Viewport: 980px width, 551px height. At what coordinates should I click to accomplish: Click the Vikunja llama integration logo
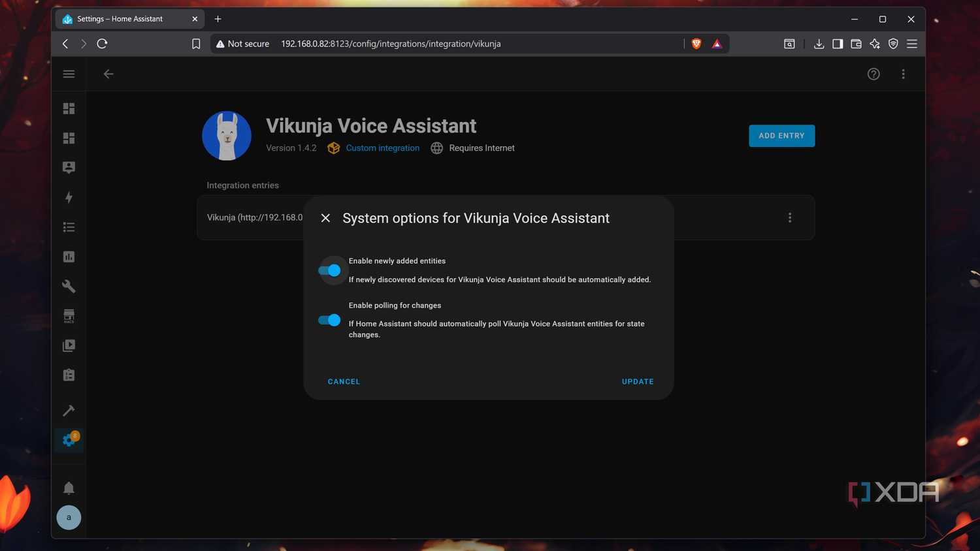(x=227, y=136)
